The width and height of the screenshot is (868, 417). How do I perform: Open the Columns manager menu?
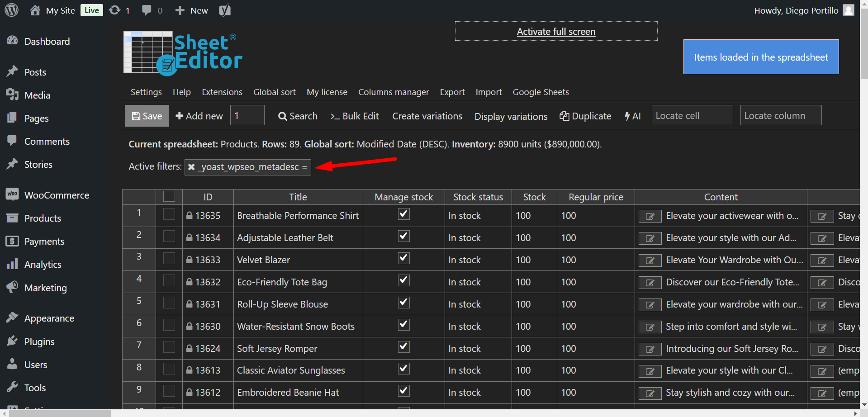click(x=393, y=92)
